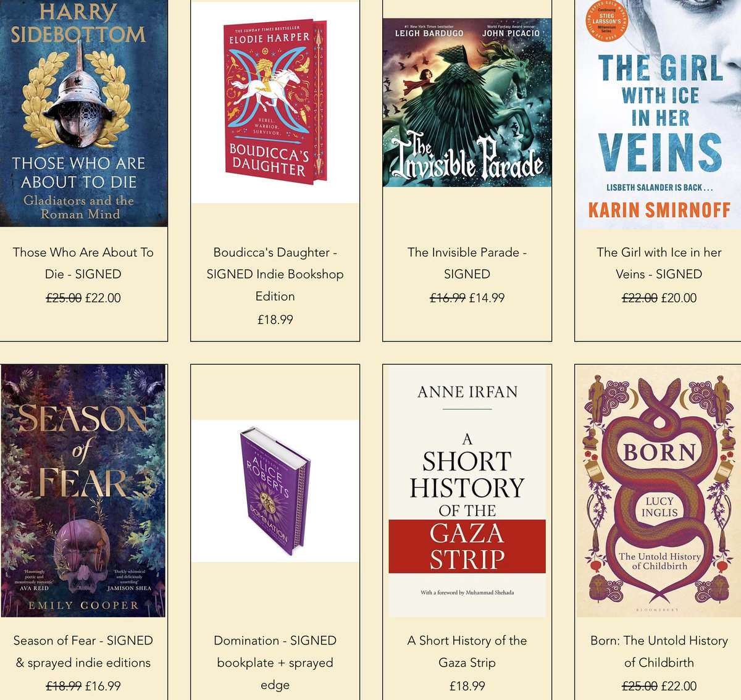Click the £14.99 sale price for Invisible Parade
The height and width of the screenshot is (700, 741).
tap(487, 298)
